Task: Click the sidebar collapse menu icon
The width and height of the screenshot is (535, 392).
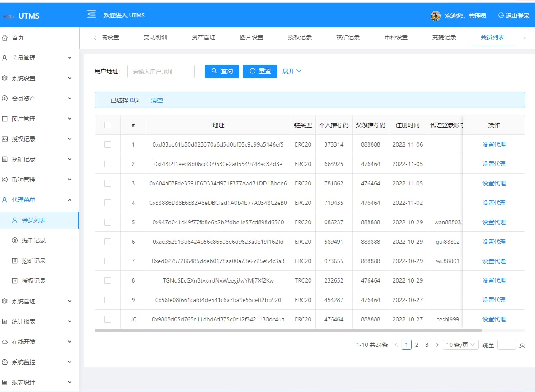Action: 92,15
